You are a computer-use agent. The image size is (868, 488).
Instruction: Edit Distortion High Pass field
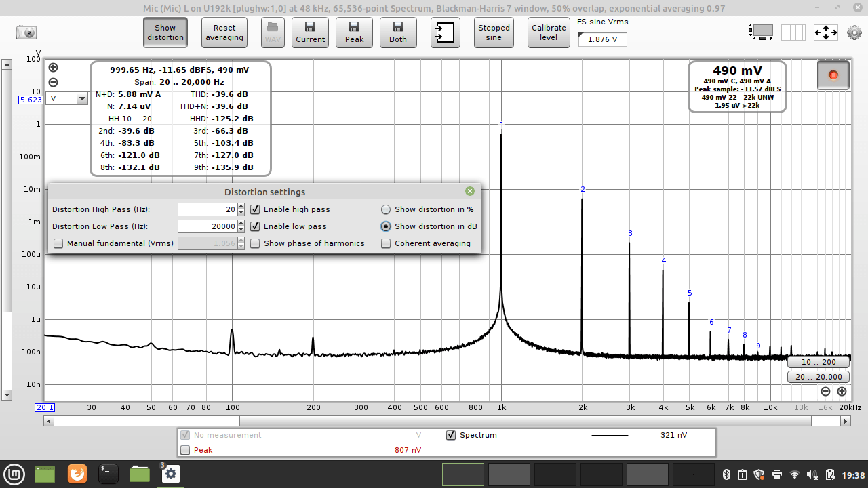208,209
